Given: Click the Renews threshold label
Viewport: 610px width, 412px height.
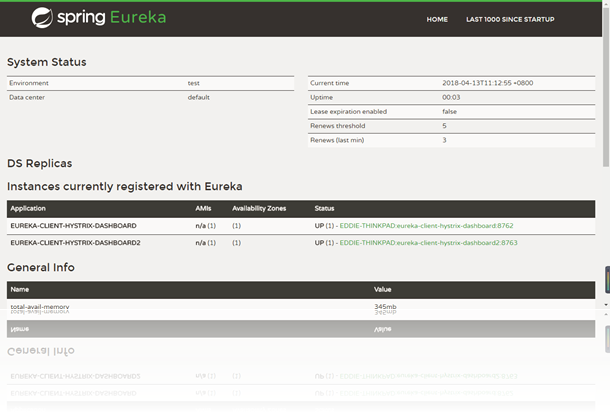Looking at the screenshot, I should tap(337, 126).
